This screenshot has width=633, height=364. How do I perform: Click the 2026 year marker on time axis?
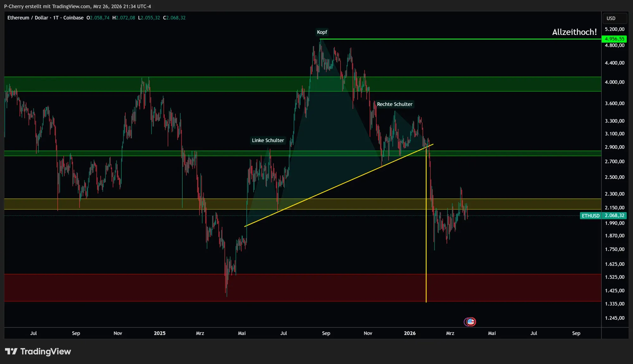410,333
